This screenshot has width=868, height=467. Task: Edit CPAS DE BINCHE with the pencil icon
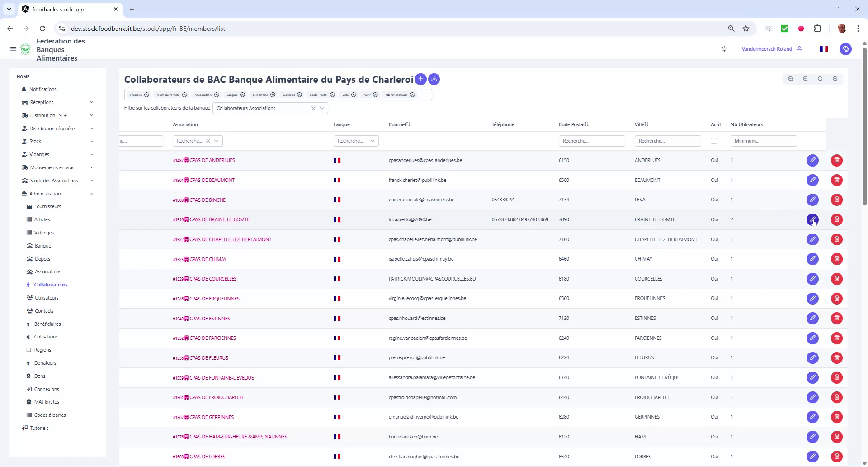[x=813, y=200]
